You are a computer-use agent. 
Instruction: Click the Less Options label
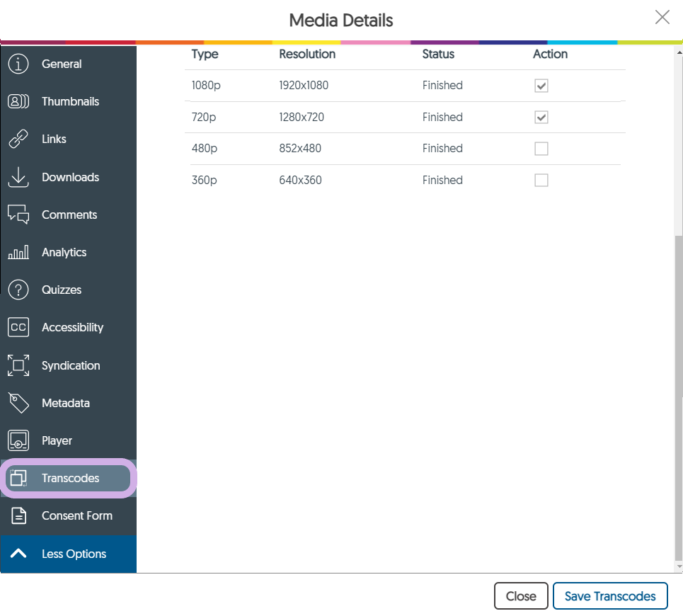point(74,554)
